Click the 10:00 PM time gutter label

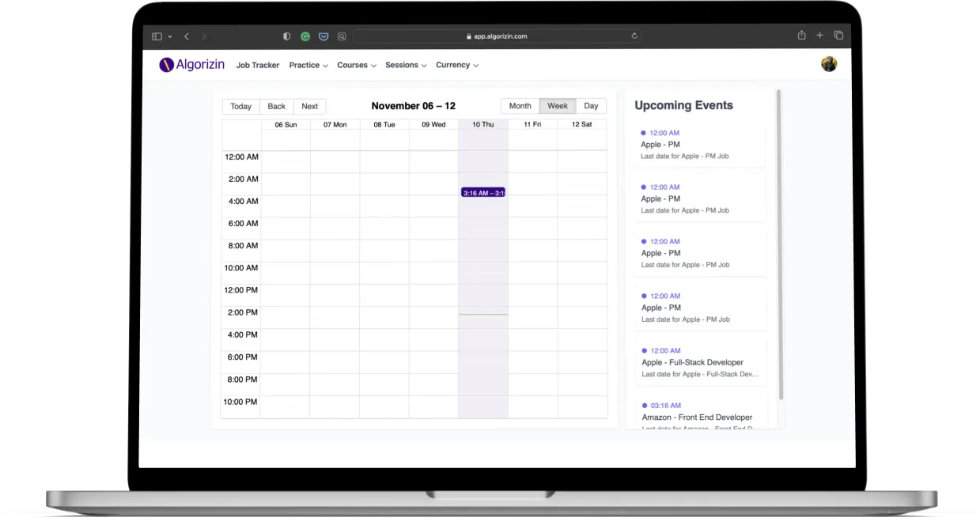coord(241,402)
